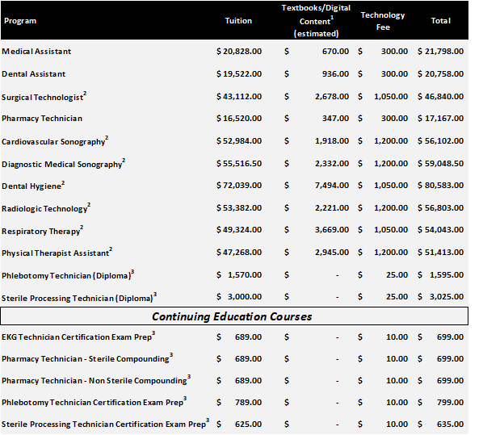Select Diagnostic Medical Sonography total $59,048.50
The width and height of the screenshot is (504, 435).
click(441, 164)
